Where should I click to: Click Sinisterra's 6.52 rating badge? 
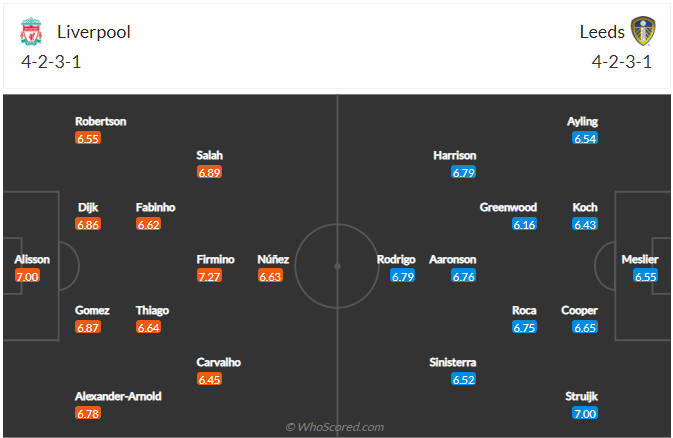click(463, 380)
